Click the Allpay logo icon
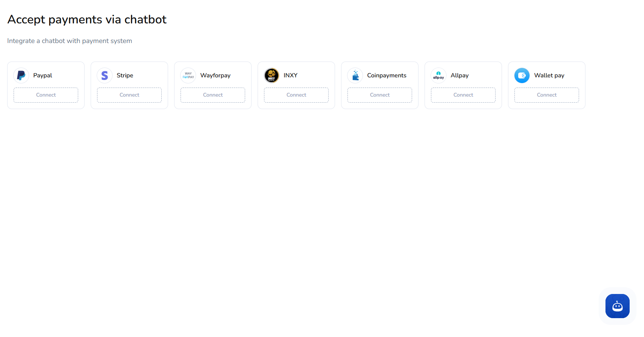 click(439, 75)
